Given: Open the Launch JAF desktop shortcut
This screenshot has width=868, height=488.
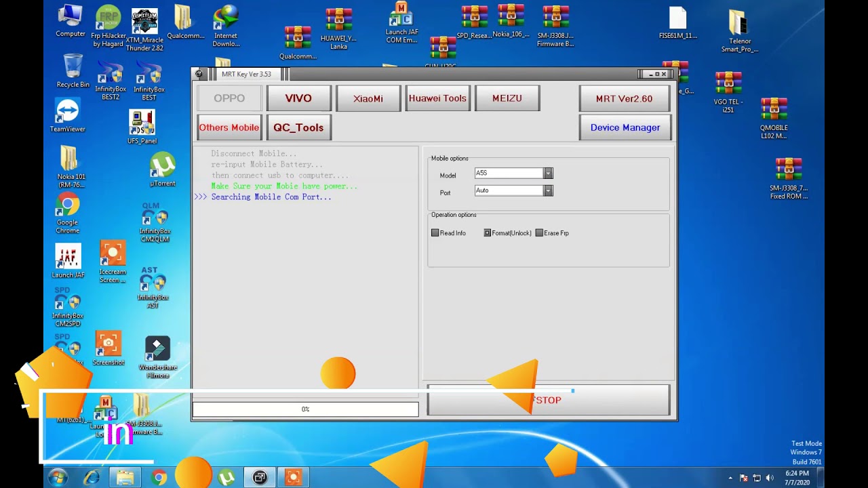Looking at the screenshot, I should [67, 261].
